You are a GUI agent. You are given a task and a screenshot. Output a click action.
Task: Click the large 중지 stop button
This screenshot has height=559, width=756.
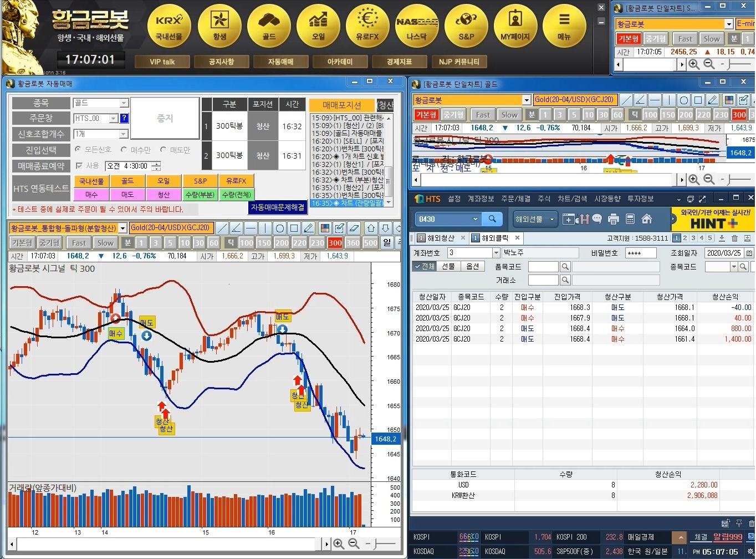(x=165, y=118)
